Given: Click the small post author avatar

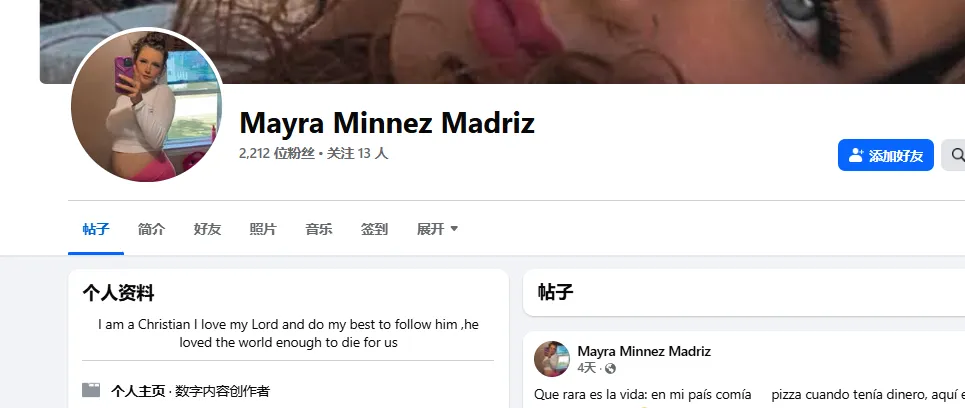Looking at the screenshot, I should (551, 359).
